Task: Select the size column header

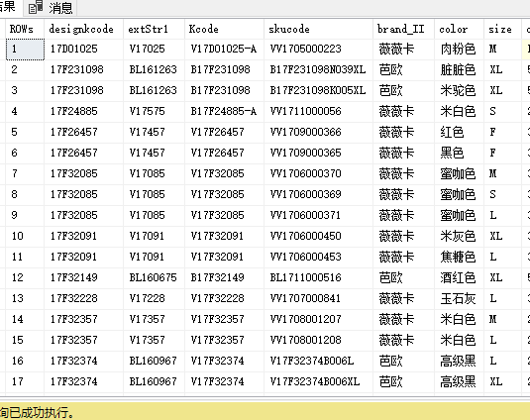Action: (x=502, y=29)
